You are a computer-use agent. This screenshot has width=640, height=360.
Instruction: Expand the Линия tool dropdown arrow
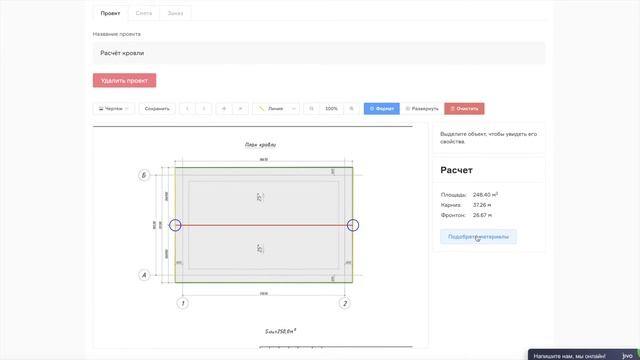293,109
